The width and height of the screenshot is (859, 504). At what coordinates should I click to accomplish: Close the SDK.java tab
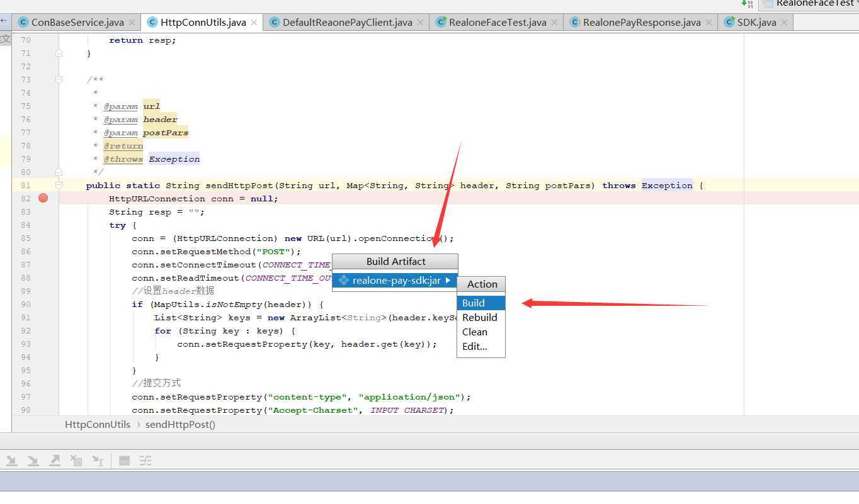point(784,22)
